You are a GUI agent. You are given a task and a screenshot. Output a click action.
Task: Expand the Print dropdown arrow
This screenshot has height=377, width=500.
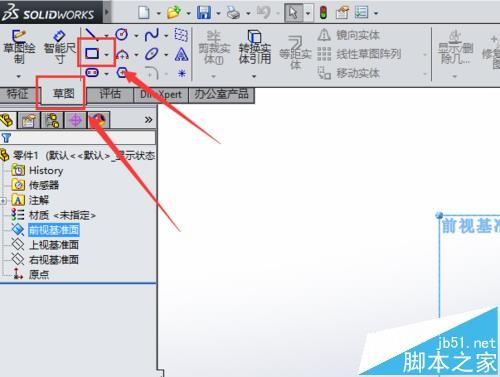coord(248,13)
